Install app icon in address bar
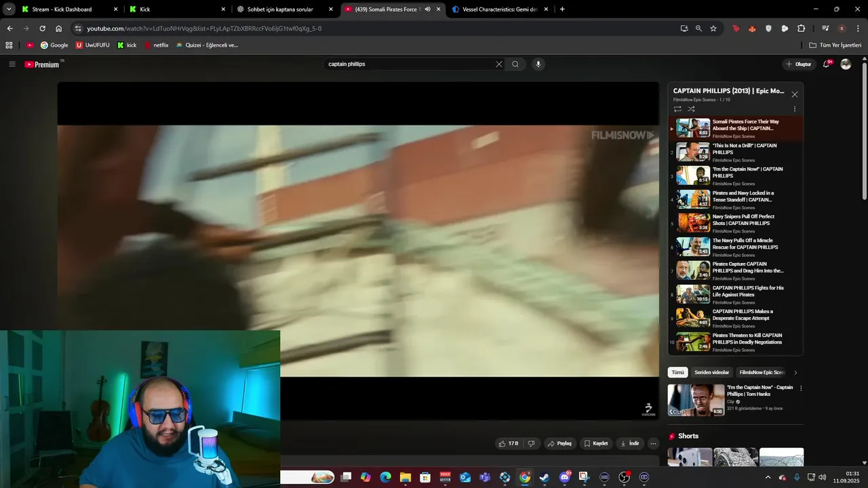This screenshot has width=868, height=488. (x=684, y=28)
